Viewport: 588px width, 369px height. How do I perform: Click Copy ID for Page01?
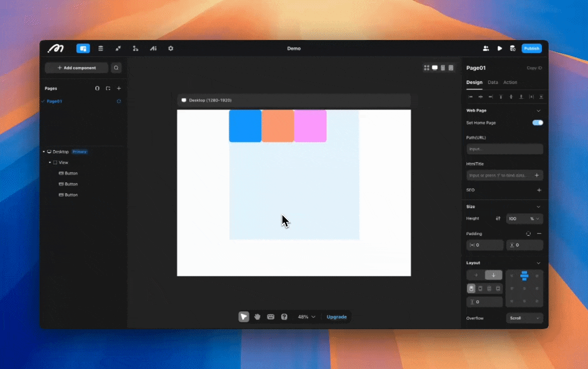(534, 68)
